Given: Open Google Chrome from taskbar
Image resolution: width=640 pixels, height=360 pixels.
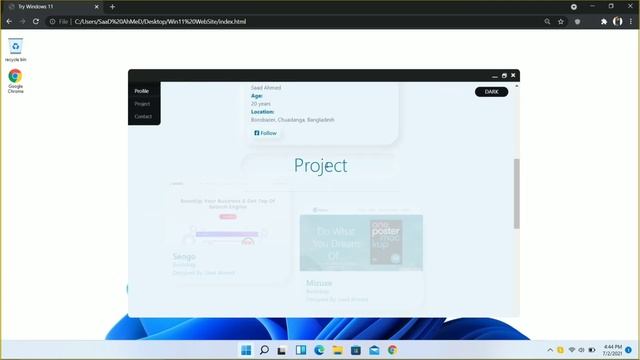Looking at the screenshot, I should (393, 350).
